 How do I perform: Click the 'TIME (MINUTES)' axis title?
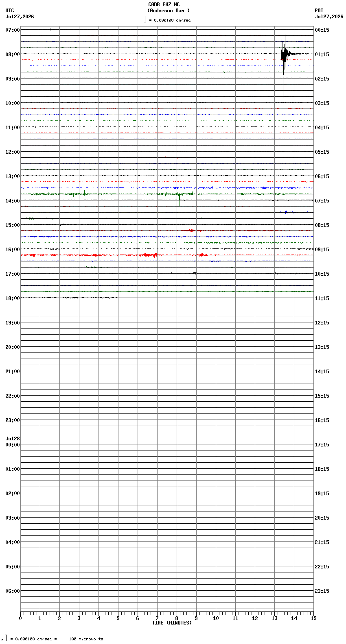click(172, 623)
